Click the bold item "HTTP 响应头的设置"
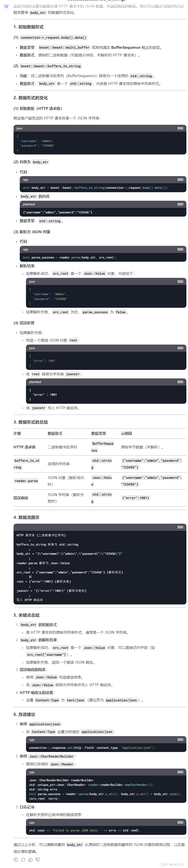 [37, 692]
